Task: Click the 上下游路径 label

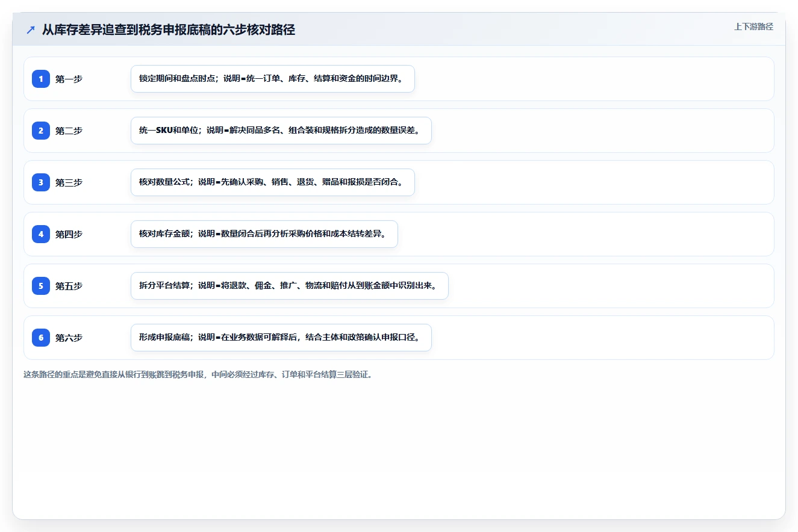Action: coord(753,26)
